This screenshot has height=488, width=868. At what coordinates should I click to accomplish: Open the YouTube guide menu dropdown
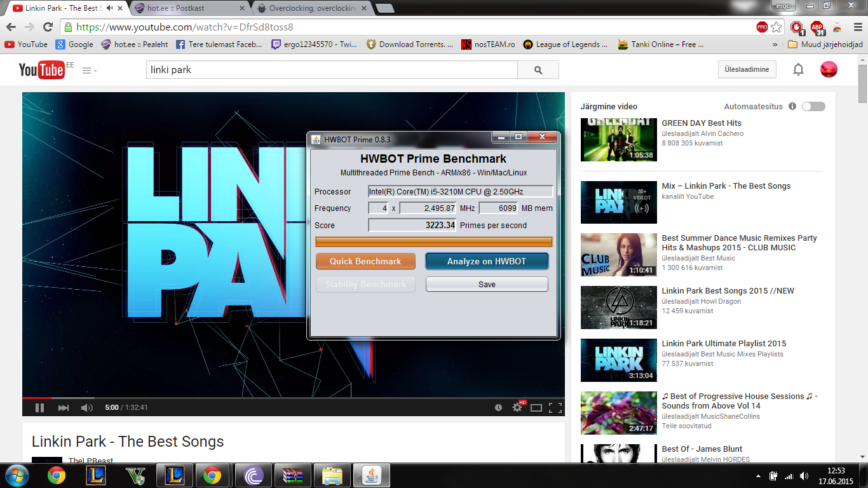[90, 71]
